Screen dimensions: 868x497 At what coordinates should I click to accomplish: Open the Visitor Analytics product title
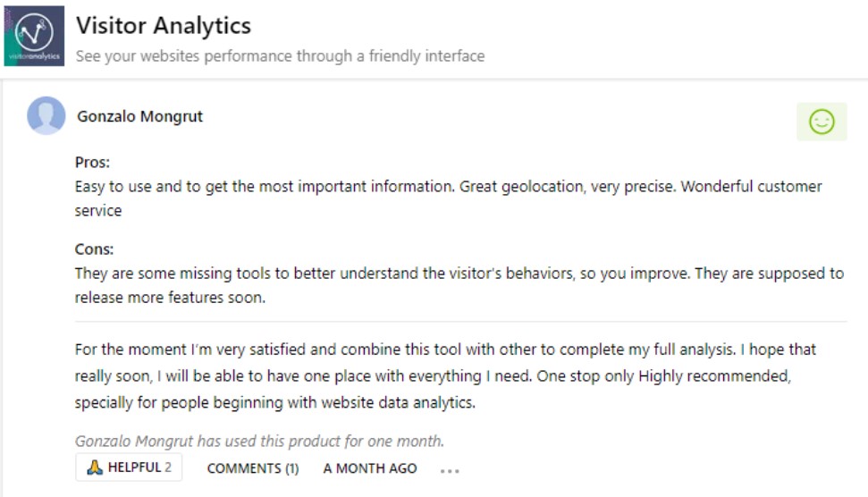[x=164, y=26]
